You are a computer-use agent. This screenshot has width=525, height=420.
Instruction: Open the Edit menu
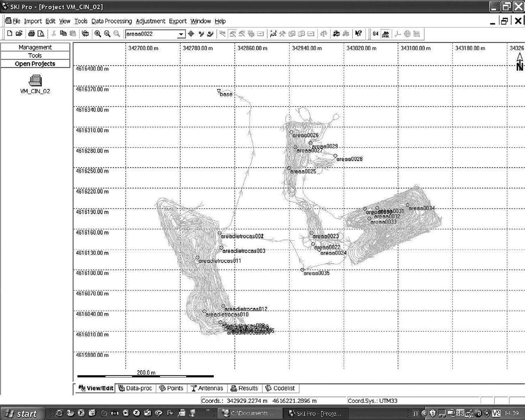pos(50,21)
